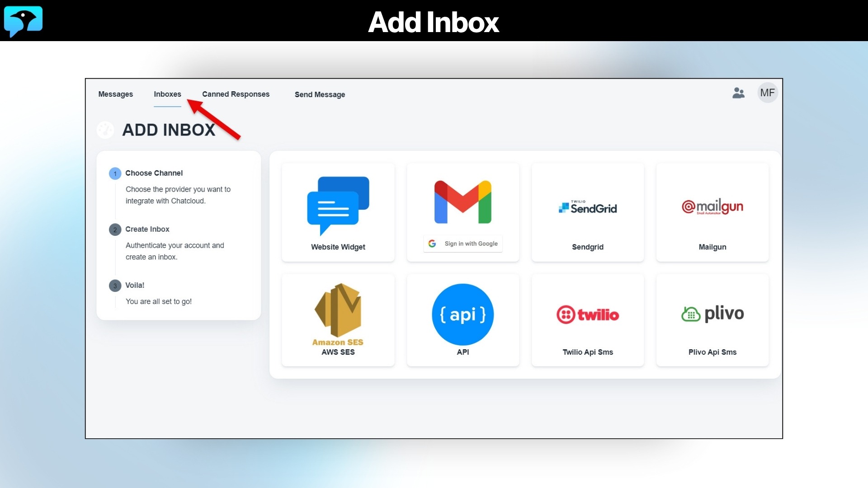868x488 pixels.
Task: Open the API channel icon
Action: click(x=462, y=314)
